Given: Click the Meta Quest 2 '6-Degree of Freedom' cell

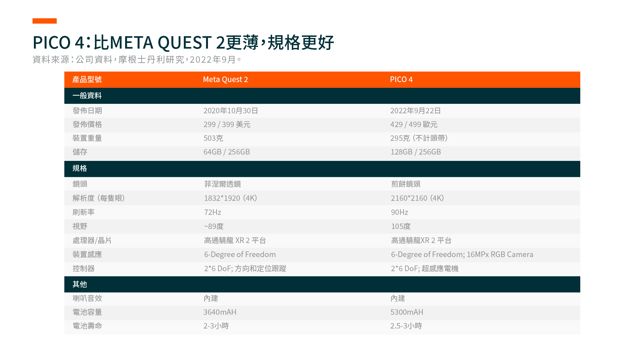Looking at the screenshot, I should (240, 254).
